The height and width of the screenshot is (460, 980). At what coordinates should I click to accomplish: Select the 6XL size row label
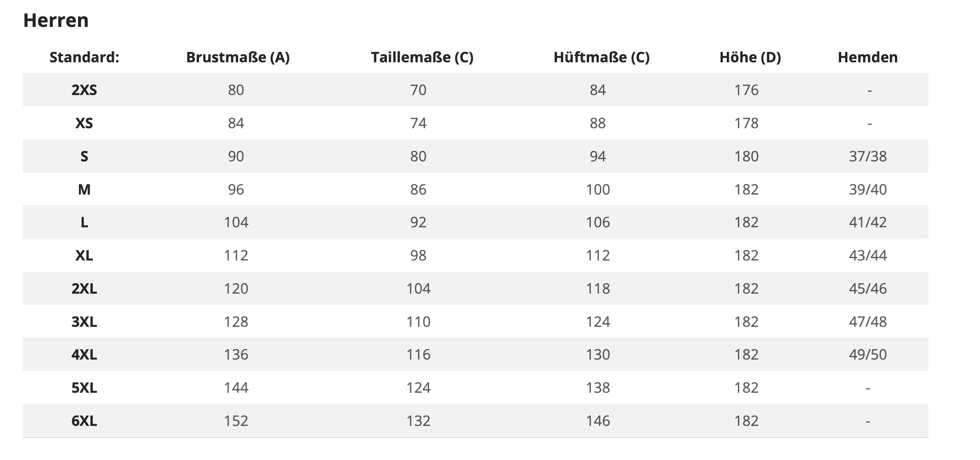coord(84,421)
